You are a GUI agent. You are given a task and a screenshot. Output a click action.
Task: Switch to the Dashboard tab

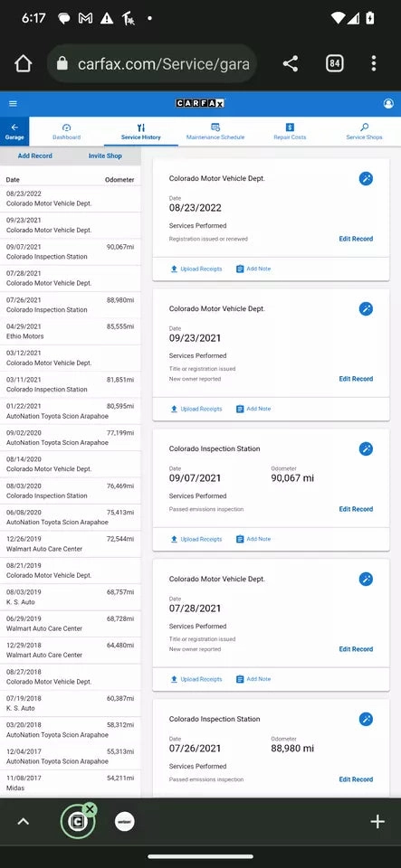coord(66,132)
